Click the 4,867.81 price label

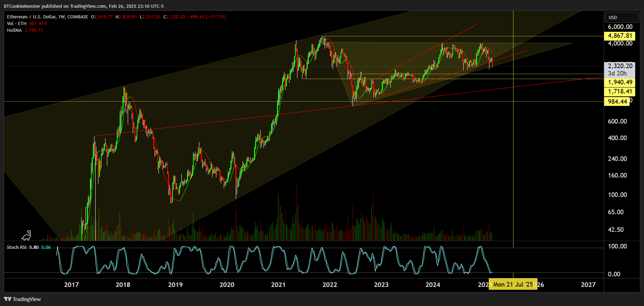tap(620, 36)
